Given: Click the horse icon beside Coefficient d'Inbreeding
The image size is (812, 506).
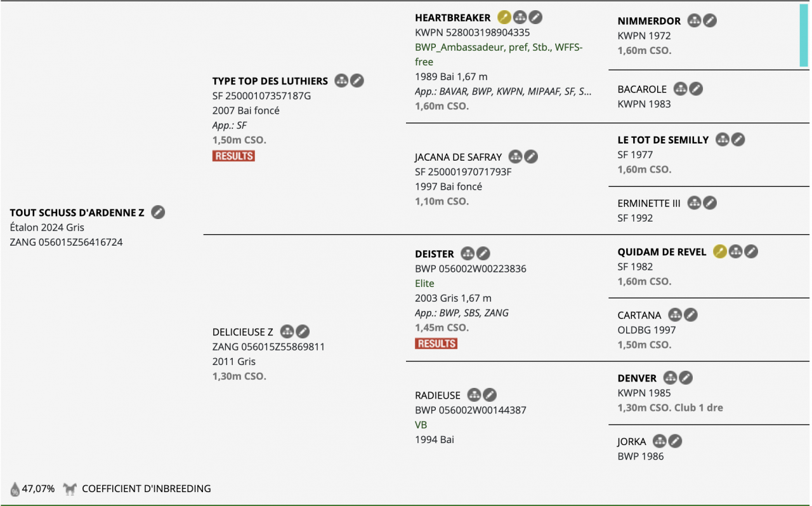Looking at the screenshot, I should pos(70,489).
